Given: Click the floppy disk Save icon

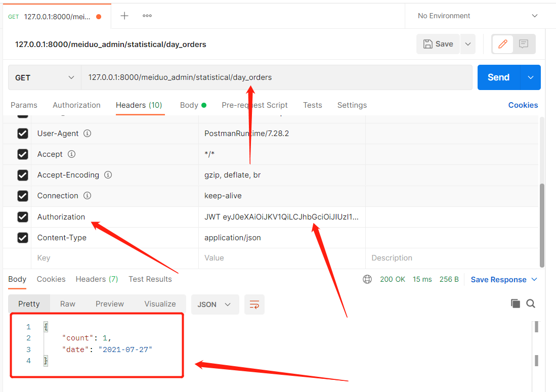Looking at the screenshot, I should pos(428,44).
